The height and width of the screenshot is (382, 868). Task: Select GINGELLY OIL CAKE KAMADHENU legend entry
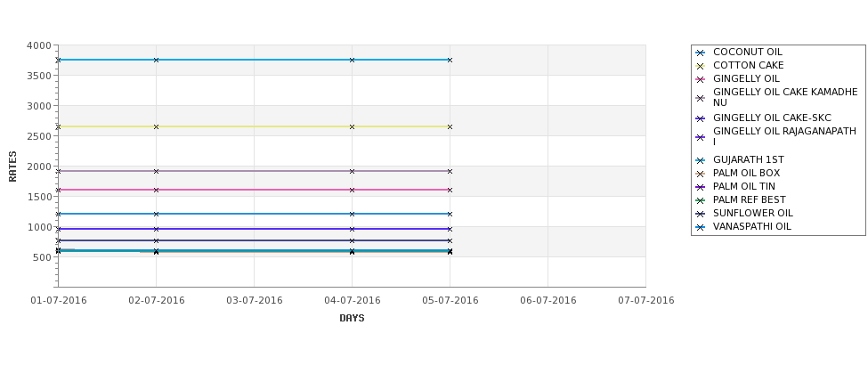coord(785,97)
